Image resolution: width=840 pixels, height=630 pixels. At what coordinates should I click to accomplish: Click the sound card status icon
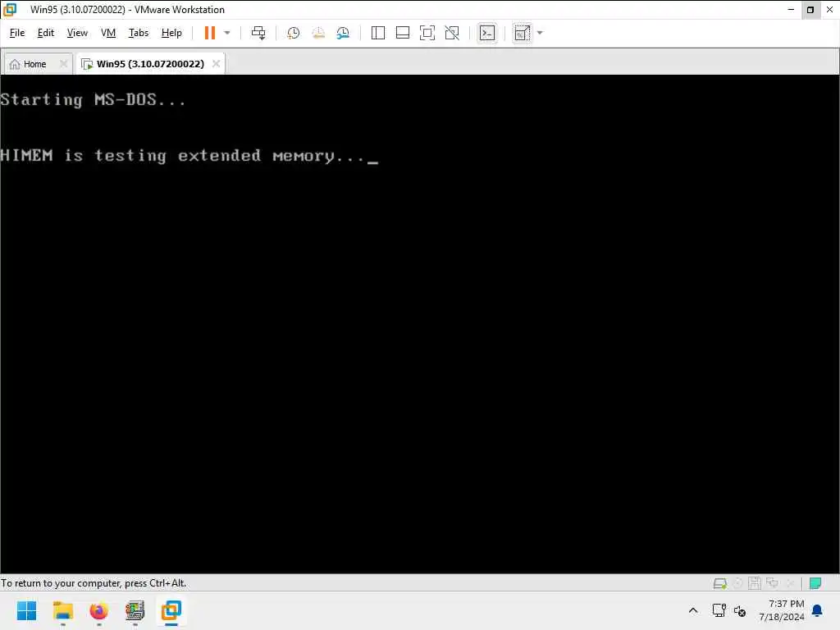point(790,583)
